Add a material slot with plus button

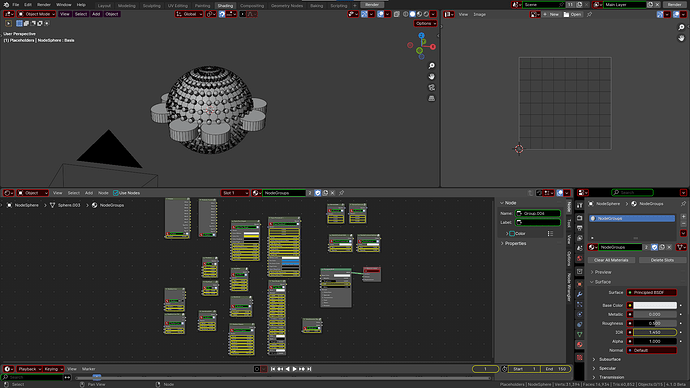[683, 216]
